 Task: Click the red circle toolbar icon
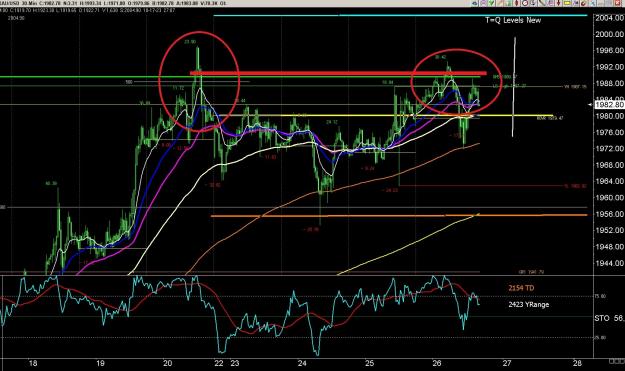[x=525, y=3]
